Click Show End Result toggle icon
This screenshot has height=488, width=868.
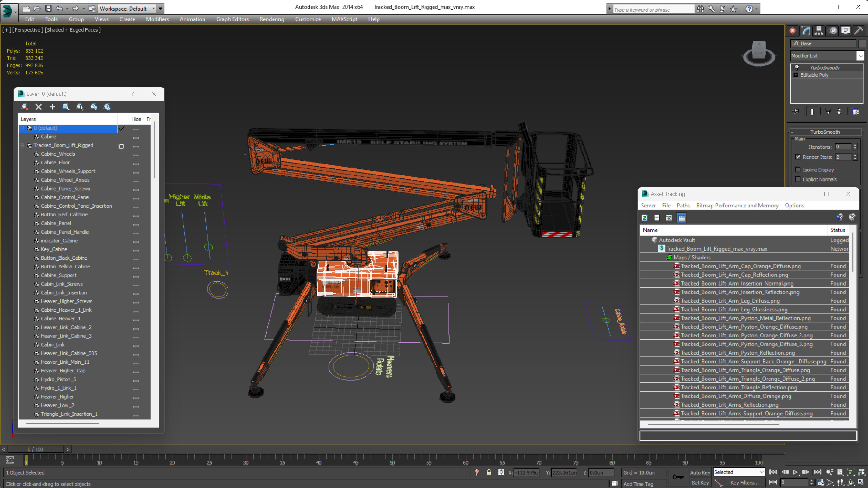[812, 111]
